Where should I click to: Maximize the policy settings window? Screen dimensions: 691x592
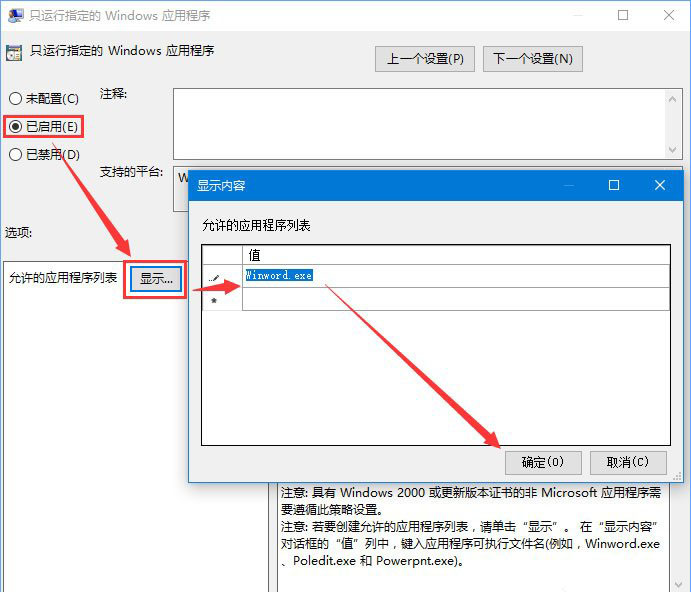click(623, 15)
